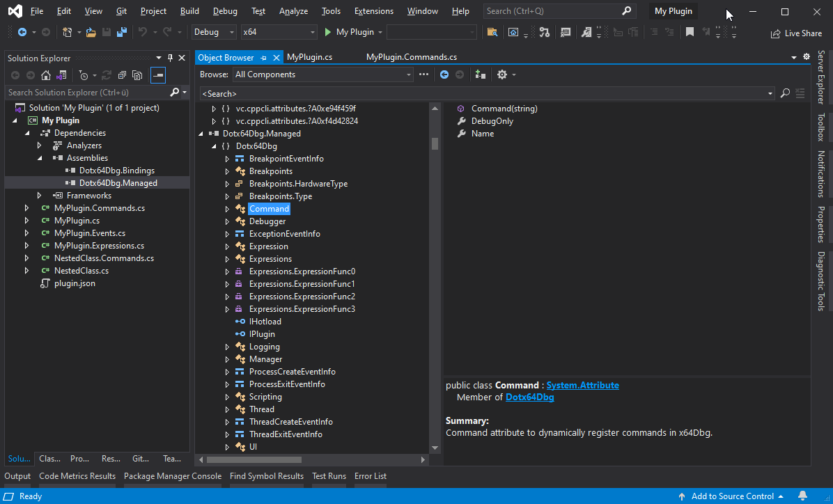Image resolution: width=833 pixels, height=504 pixels.
Task: Switch to MyPlugin.Commands.cs tab
Action: pyautogui.click(x=411, y=57)
